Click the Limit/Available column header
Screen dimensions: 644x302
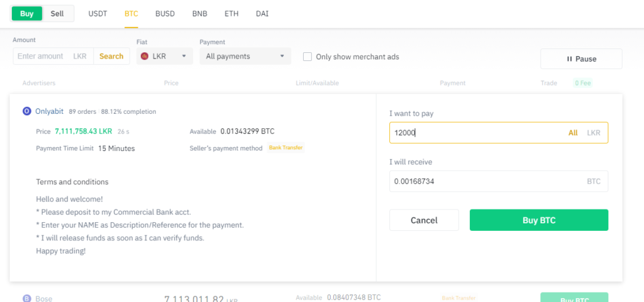tap(317, 83)
